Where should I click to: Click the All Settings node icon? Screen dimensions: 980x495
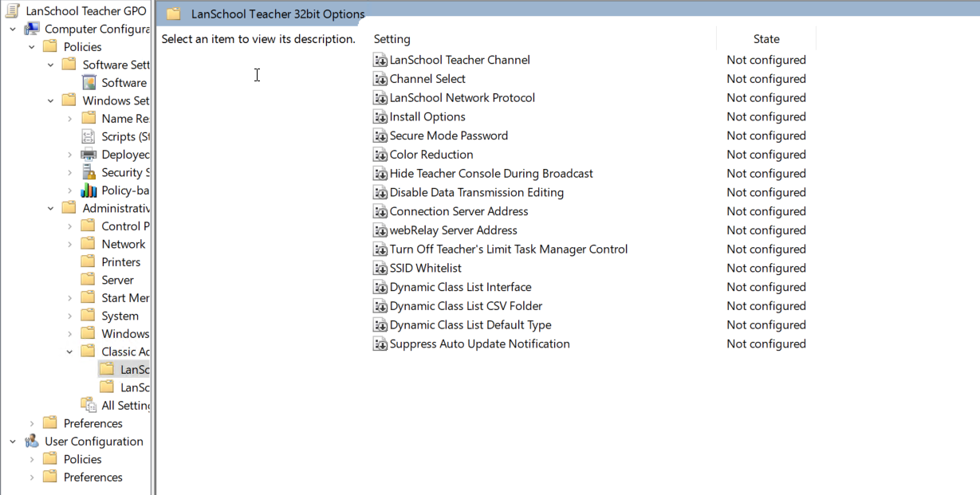[89, 405]
